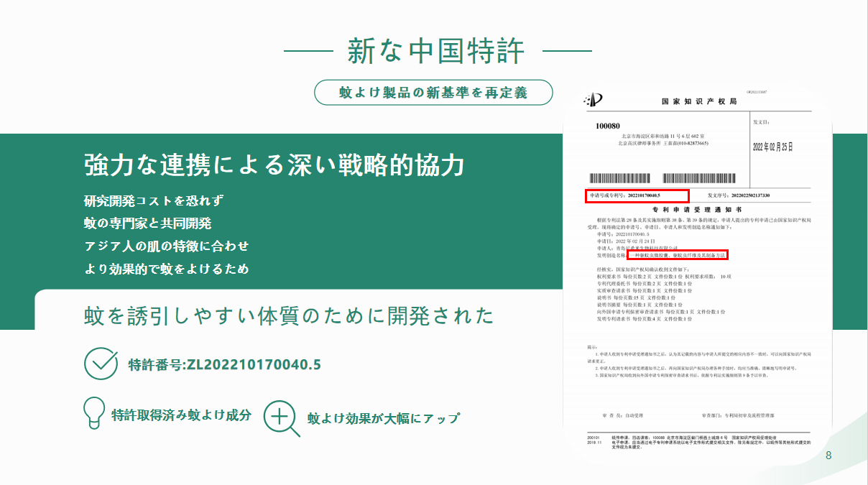Select the slide title 新な中国特許

[436, 51]
